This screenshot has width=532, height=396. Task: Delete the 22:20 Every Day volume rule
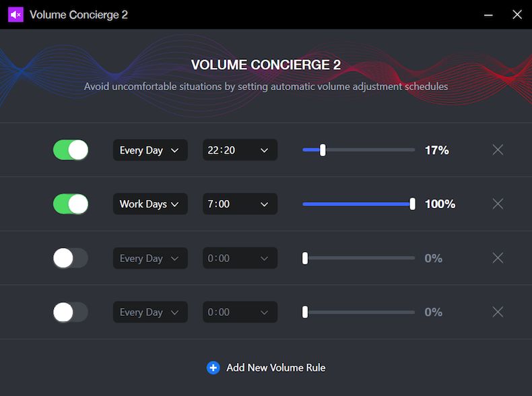(498, 150)
